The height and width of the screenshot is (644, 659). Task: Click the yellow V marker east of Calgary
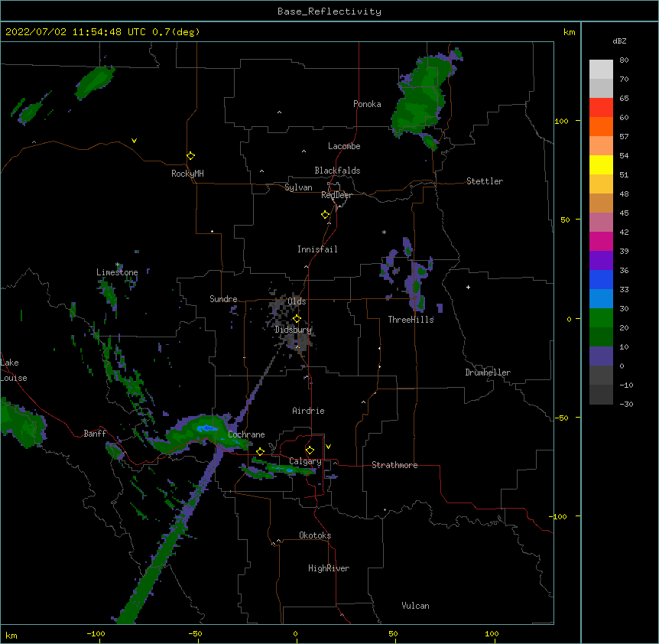coord(328,447)
